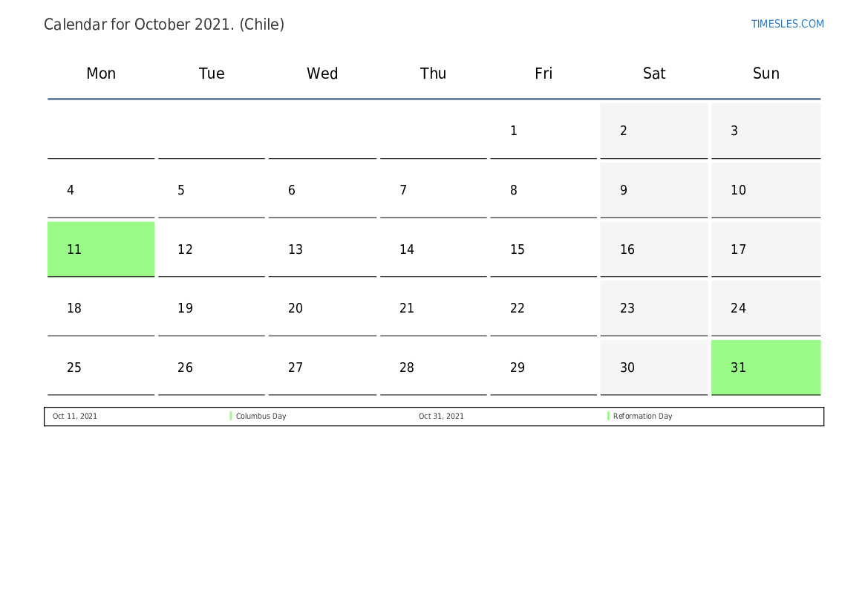Click the Sun column header
The image size is (868, 614).
click(766, 74)
